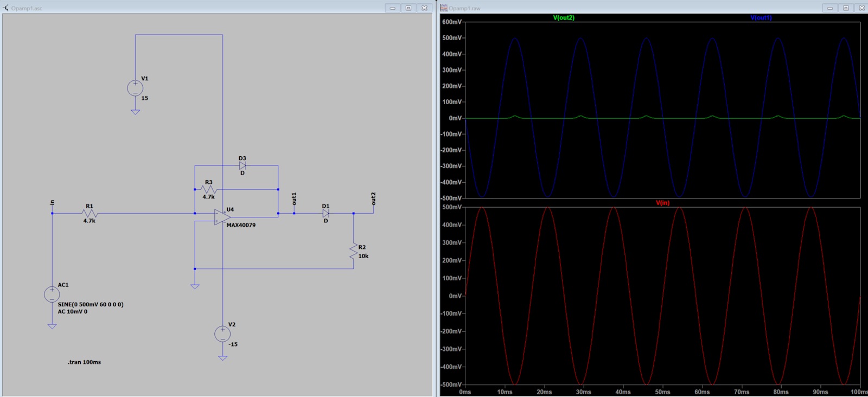This screenshot has width=868, height=397.
Task: Restore the Opamp1.raw waveform window
Action: (x=845, y=8)
